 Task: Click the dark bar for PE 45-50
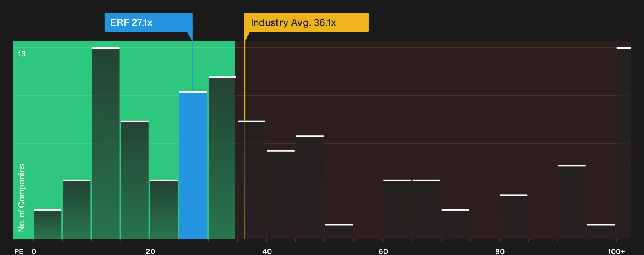point(310,187)
